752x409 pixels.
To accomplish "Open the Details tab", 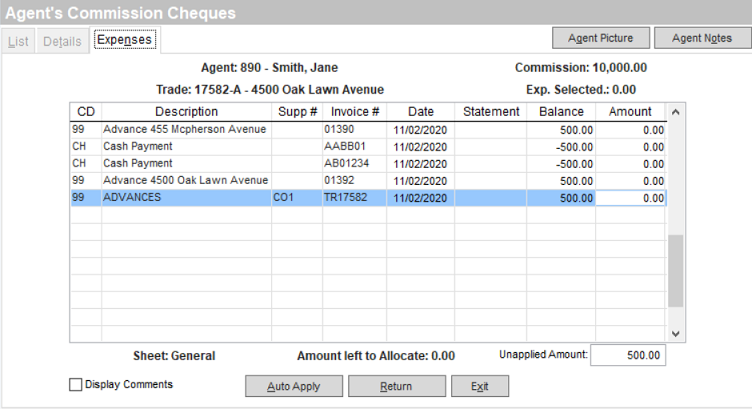I will pyautogui.click(x=62, y=41).
